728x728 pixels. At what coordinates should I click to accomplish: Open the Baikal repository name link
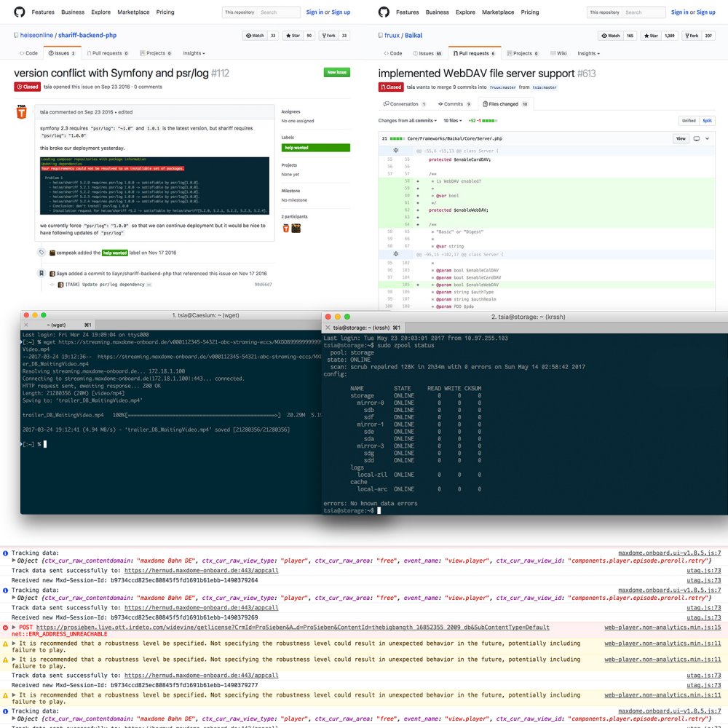click(x=414, y=35)
